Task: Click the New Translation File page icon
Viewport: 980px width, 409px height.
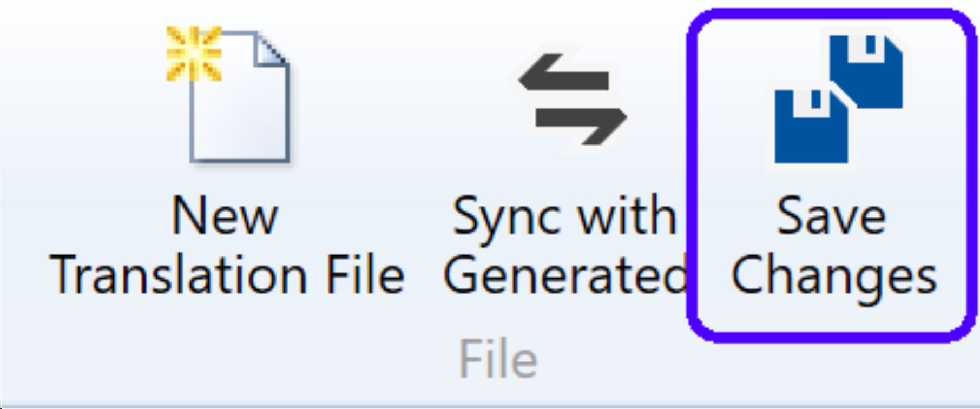Action: [238, 97]
